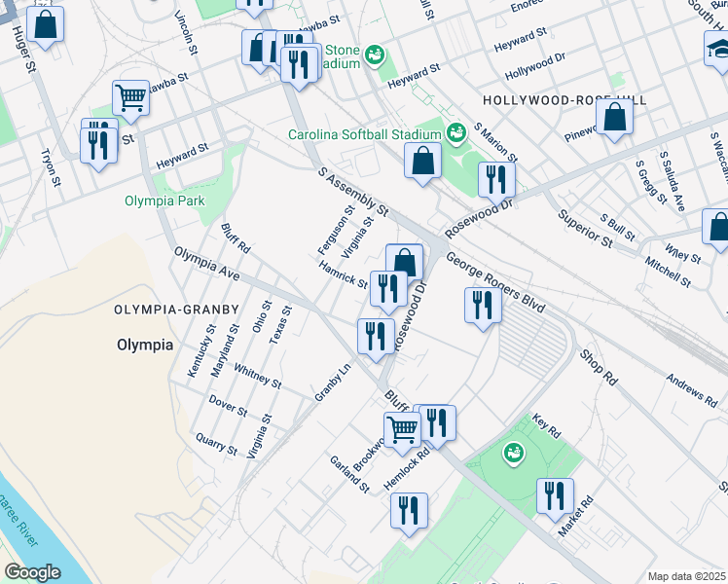
Task: Click the Superior St label
Action: [585, 229]
